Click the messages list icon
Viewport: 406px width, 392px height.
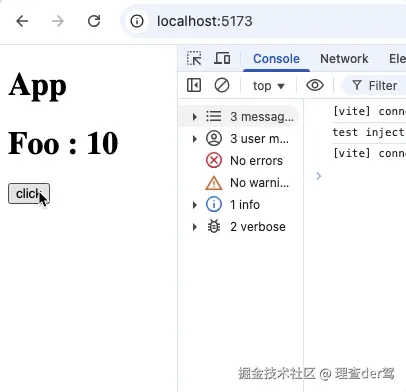click(x=214, y=116)
